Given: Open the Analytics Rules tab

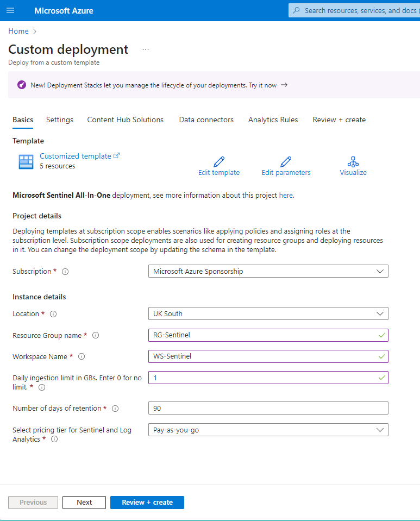Looking at the screenshot, I should [x=273, y=120].
